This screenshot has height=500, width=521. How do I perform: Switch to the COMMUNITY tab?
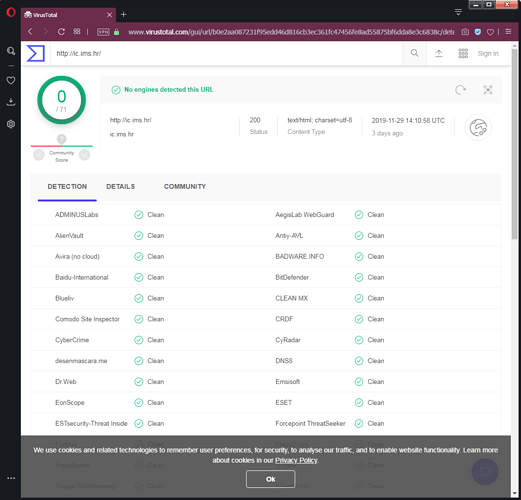tap(185, 187)
